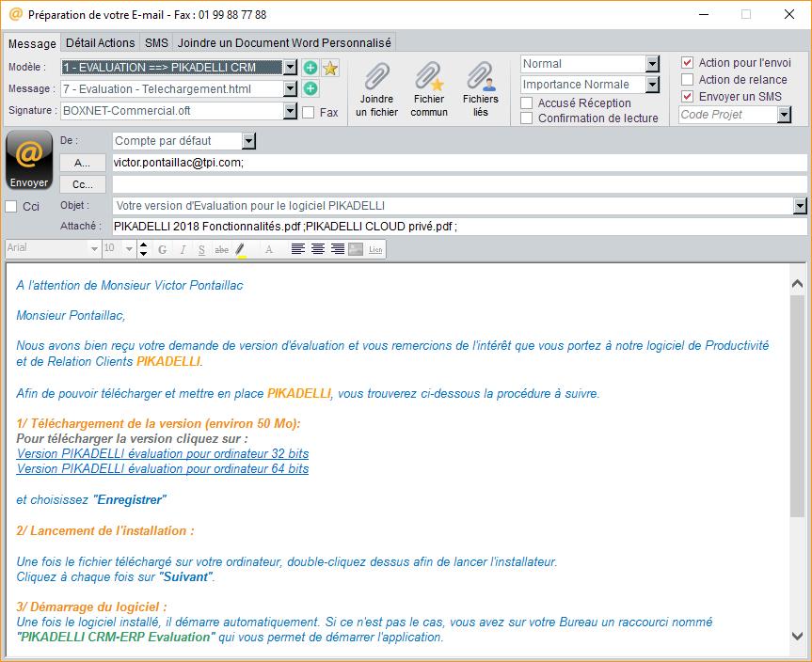The height and width of the screenshot is (662, 812).
Task: Click the Attaché files field
Action: coord(460,227)
